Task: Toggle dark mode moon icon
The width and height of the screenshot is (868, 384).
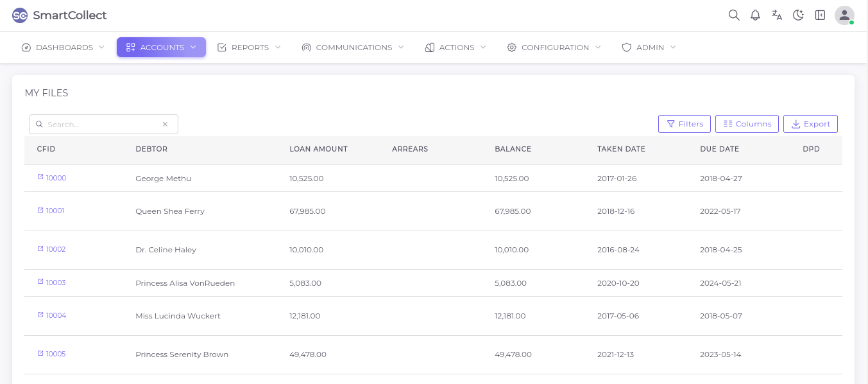Action: coord(798,15)
